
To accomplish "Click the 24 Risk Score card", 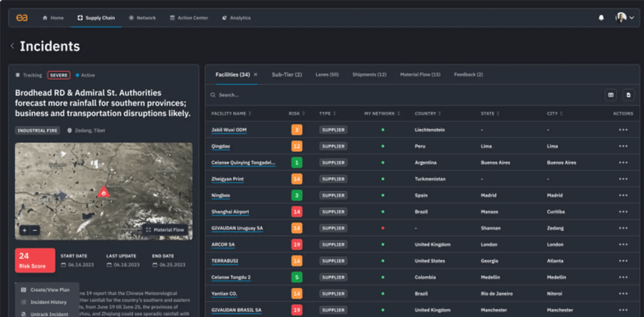I will tap(35, 261).
